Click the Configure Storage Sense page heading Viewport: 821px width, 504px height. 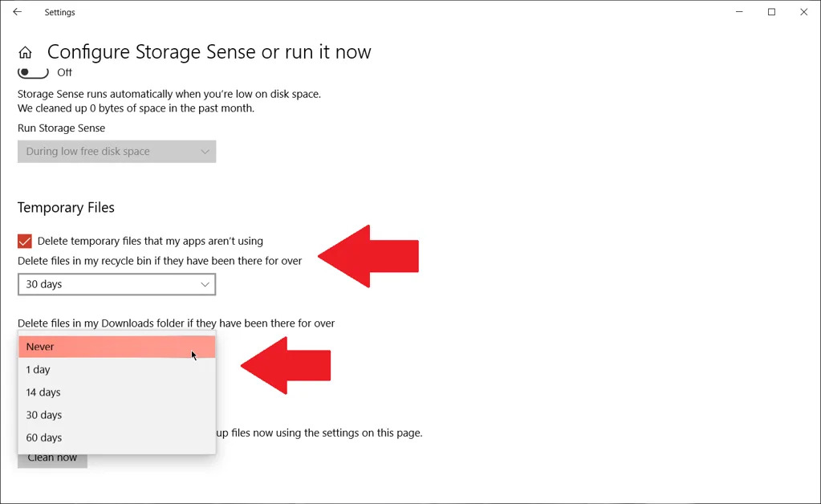tap(209, 52)
